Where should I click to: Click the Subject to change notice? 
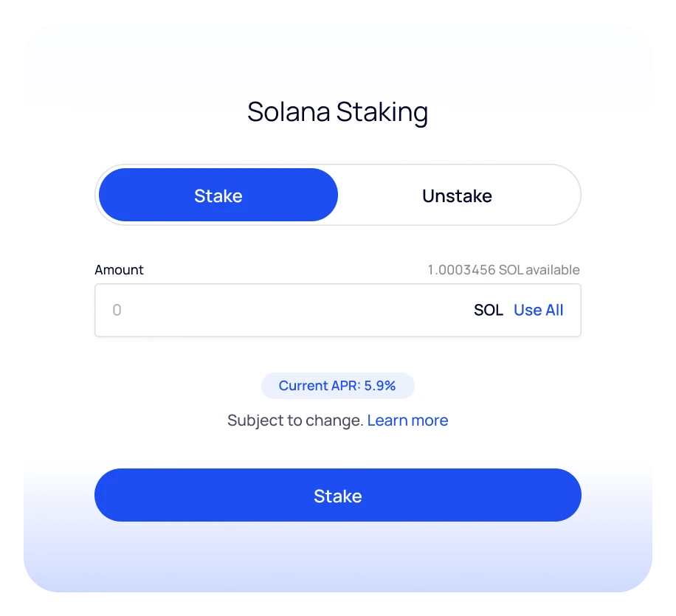tap(295, 421)
